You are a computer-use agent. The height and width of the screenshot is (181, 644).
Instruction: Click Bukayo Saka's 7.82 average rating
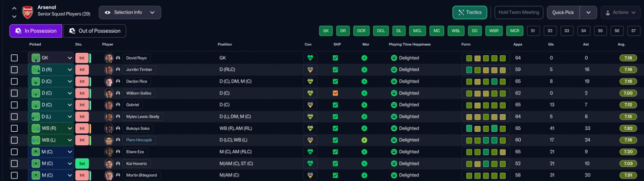(x=628, y=128)
